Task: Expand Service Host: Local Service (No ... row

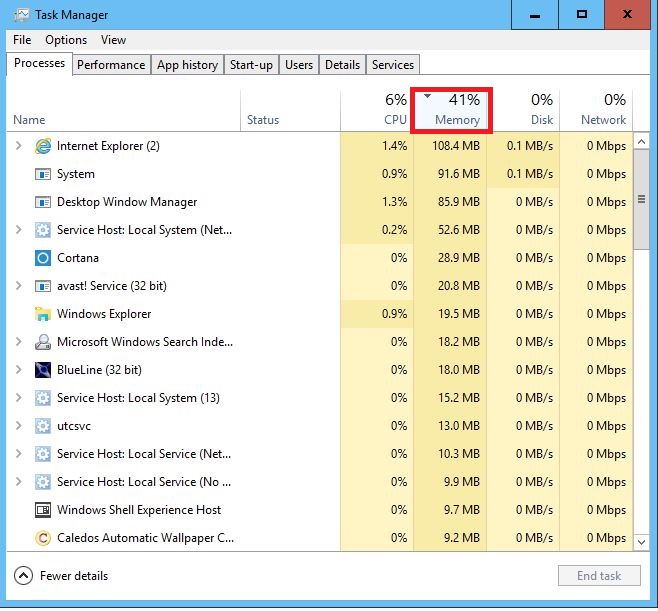Action: click(18, 481)
